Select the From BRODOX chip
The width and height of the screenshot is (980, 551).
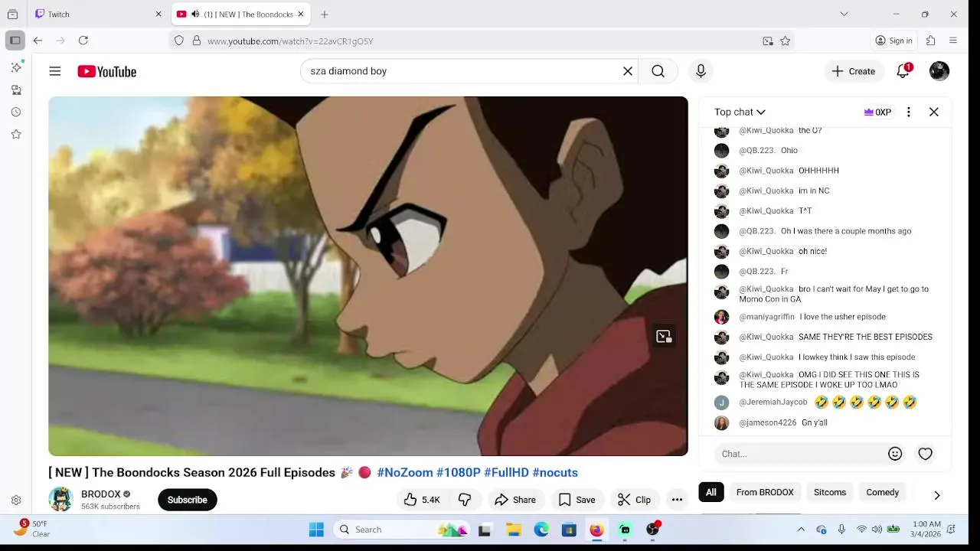pyautogui.click(x=765, y=492)
